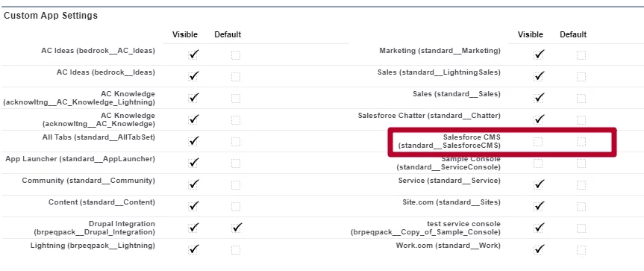Viewport: 644px width, 271px height.
Task: Check Default for AC Ideas (bedrock__Ideas)
Action: (236, 77)
